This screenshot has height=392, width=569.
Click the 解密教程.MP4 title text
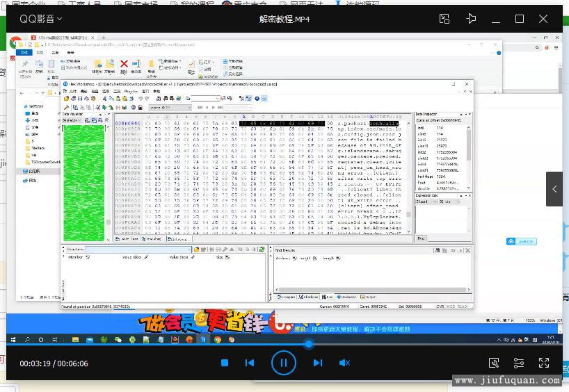tap(284, 19)
